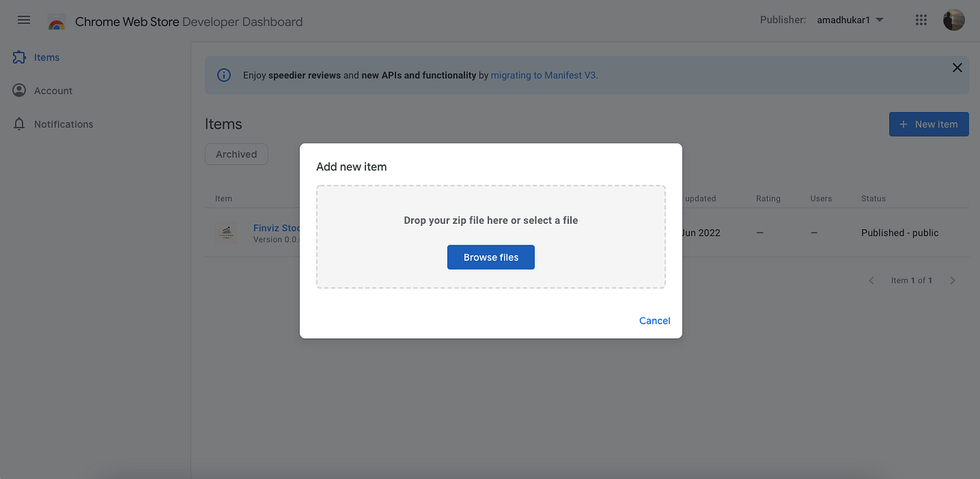Click the Users column header
The image size is (980, 479).
coord(821,199)
